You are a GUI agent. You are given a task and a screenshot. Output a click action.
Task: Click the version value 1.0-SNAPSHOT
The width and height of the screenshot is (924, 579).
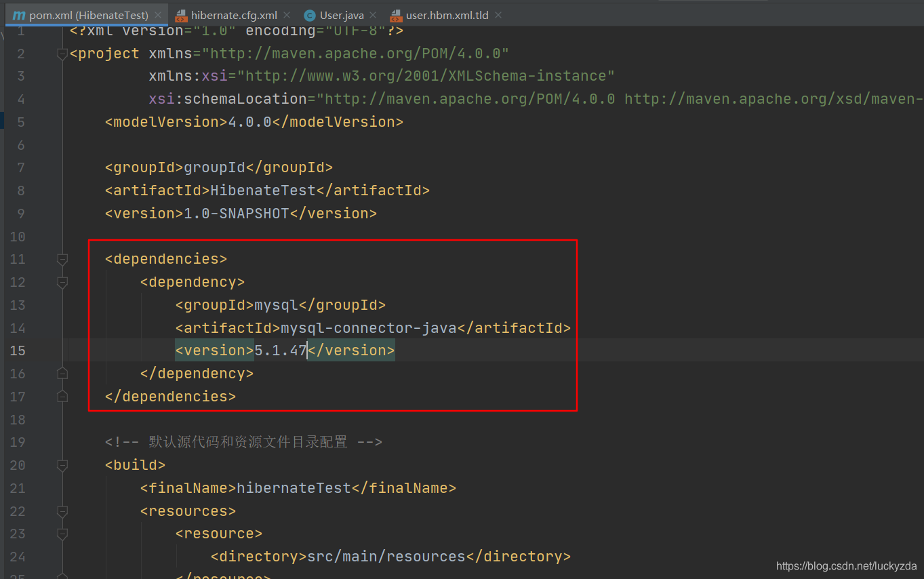pyautogui.click(x=237, y=214)
